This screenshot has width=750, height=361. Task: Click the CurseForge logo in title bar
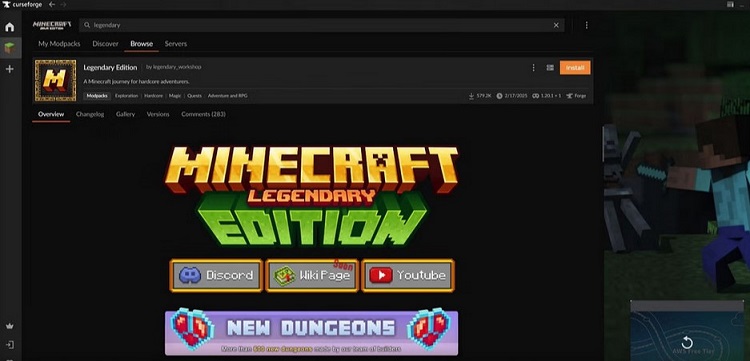[x=22, y=4]
